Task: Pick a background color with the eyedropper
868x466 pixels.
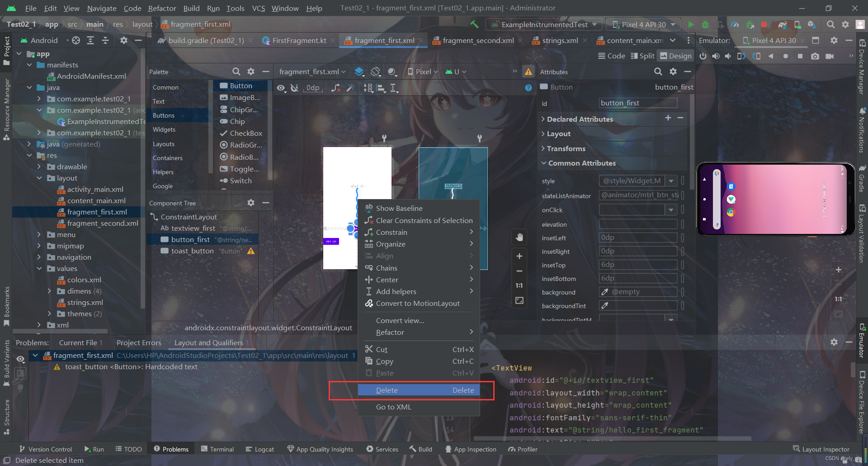Action: pyautogui.click(x=605, y=292)
